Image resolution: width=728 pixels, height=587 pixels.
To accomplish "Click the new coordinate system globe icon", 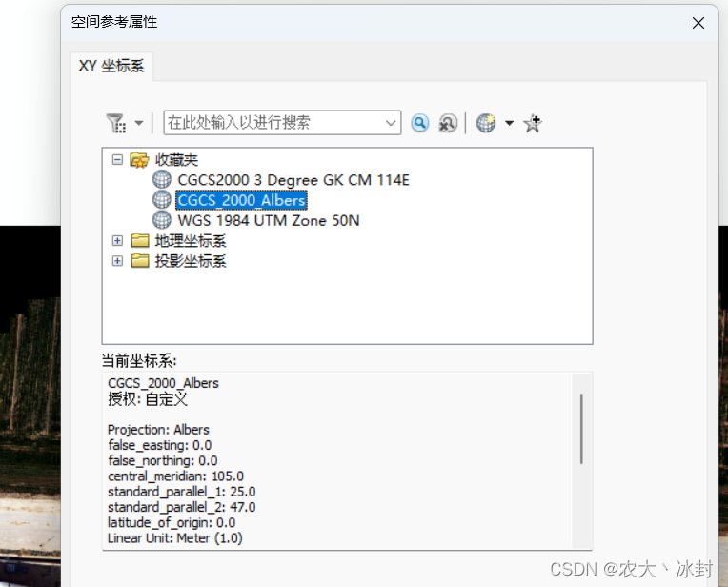I will click(x=486, y=123).
